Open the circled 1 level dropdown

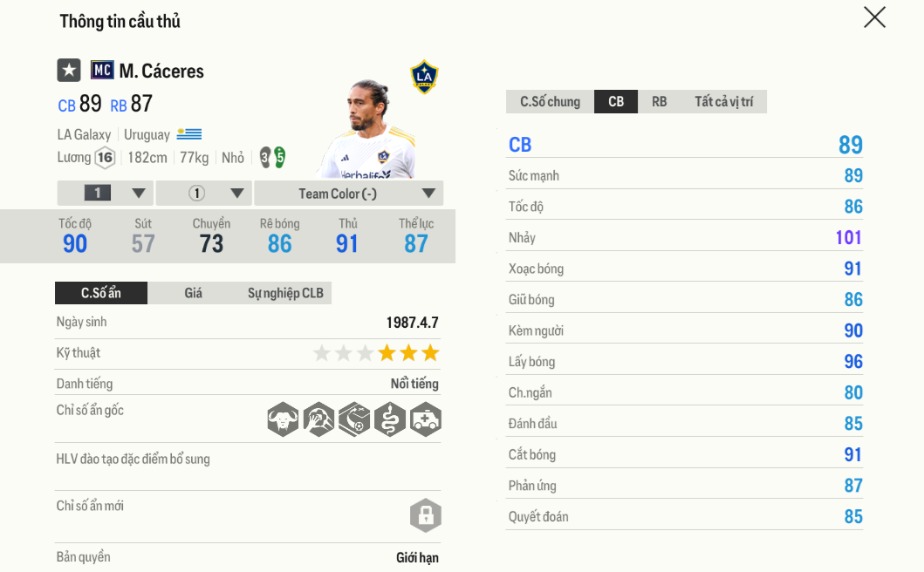point(205,194)
